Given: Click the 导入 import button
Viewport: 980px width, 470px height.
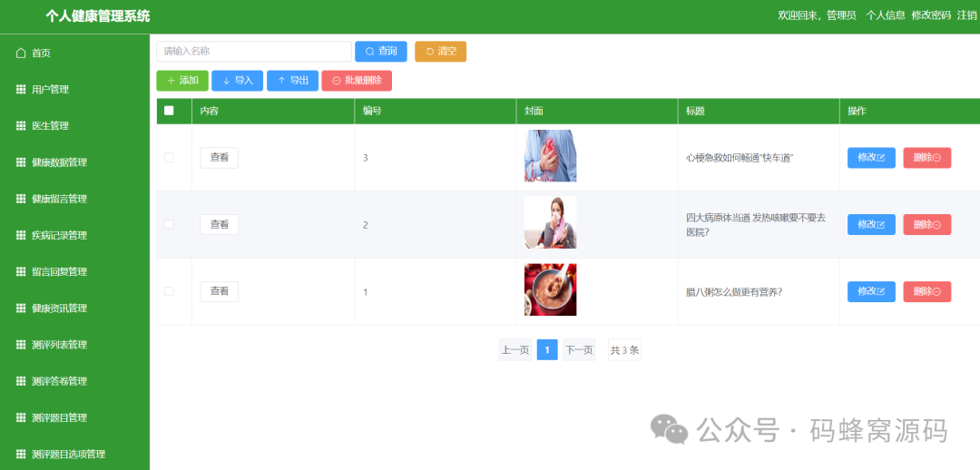Looking at the screenshot, I should pos(238,81).
